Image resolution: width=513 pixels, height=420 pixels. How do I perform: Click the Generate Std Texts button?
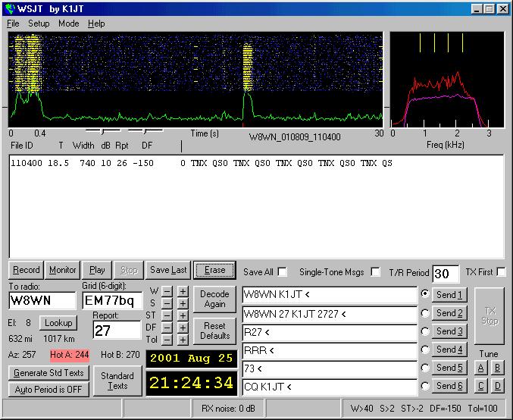click(48, 373)
